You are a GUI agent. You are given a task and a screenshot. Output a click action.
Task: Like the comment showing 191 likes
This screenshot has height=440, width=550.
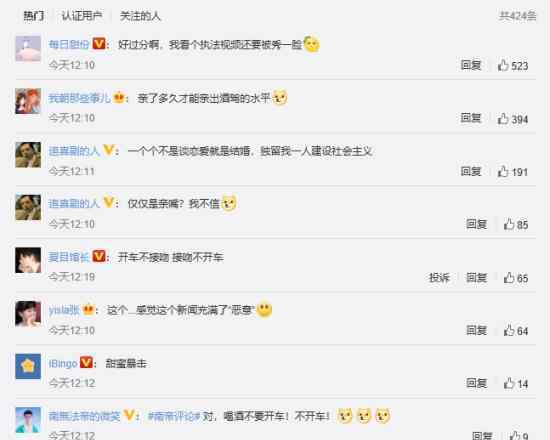[x=503, y=172]
